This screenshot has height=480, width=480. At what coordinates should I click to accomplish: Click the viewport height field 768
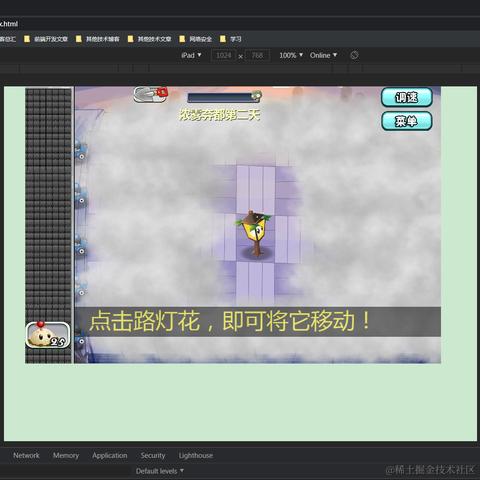click(x=257, y=55)
